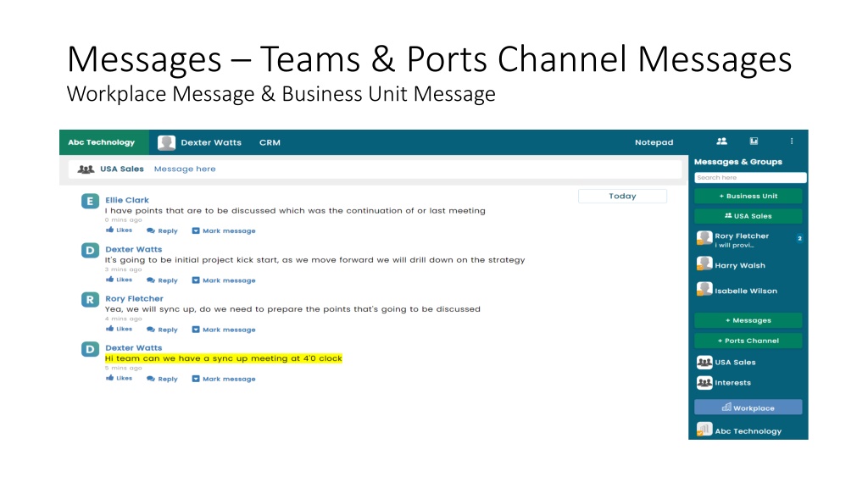Click Dexter Watts name in header

(211, 142)
